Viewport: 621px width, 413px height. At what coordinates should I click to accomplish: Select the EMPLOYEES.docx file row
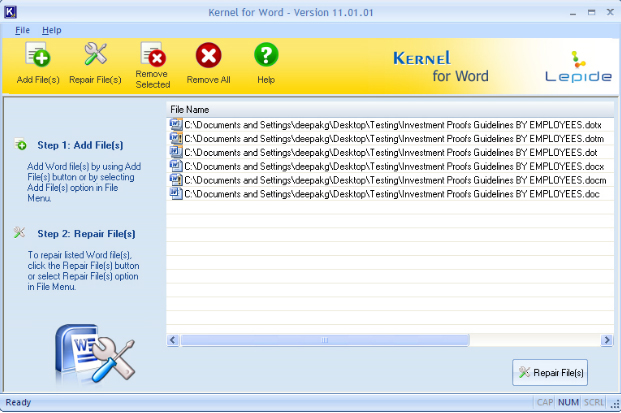[x=391, y=166]
